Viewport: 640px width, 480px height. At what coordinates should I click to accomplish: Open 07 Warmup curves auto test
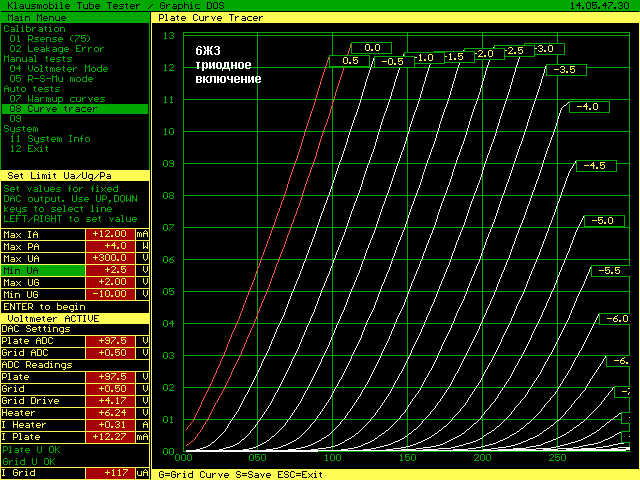point(57,99)
